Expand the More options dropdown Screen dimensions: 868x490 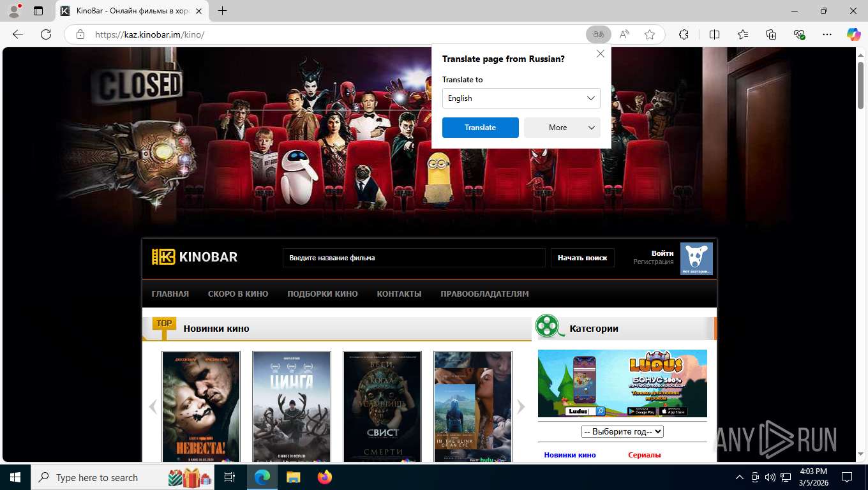(562, 128)
